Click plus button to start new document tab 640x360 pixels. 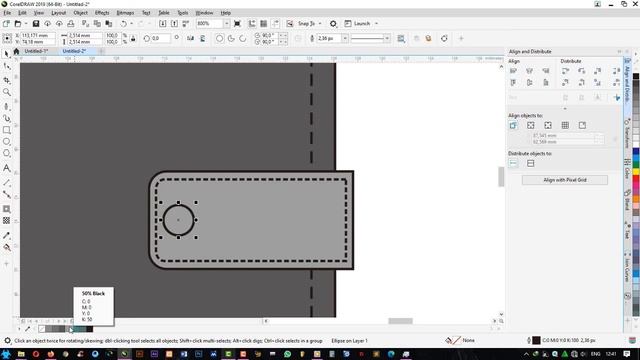[x=101, y=51]
